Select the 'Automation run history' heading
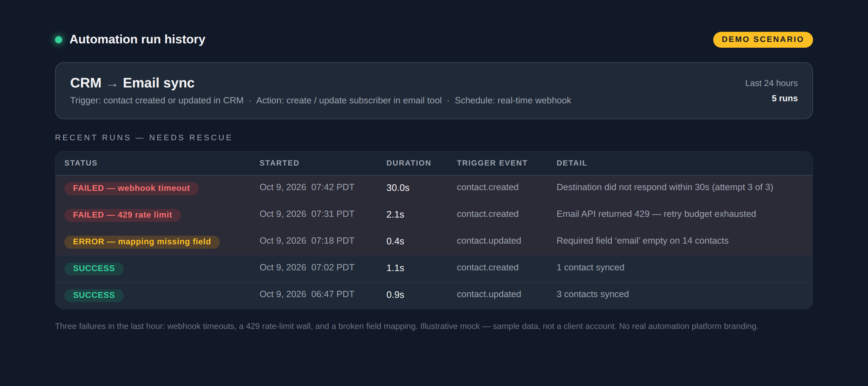The height and width of the screenshot is (386, 868). coord(137,39)
